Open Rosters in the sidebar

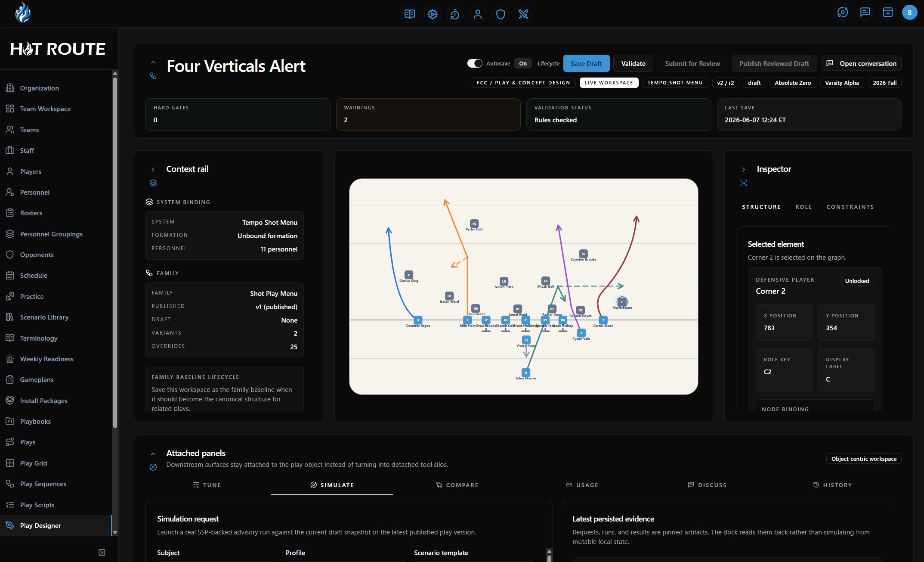(56, 213)
